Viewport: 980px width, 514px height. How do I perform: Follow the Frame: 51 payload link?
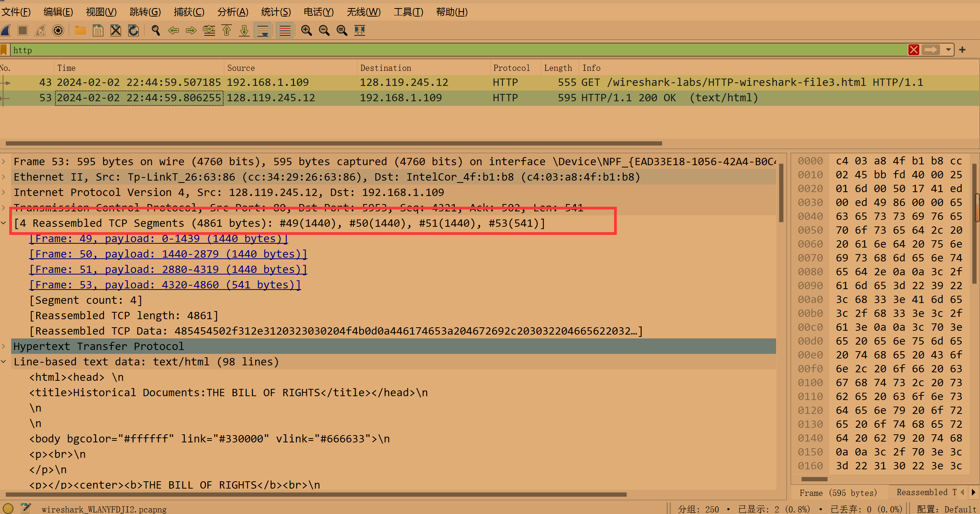click(168, 270)
